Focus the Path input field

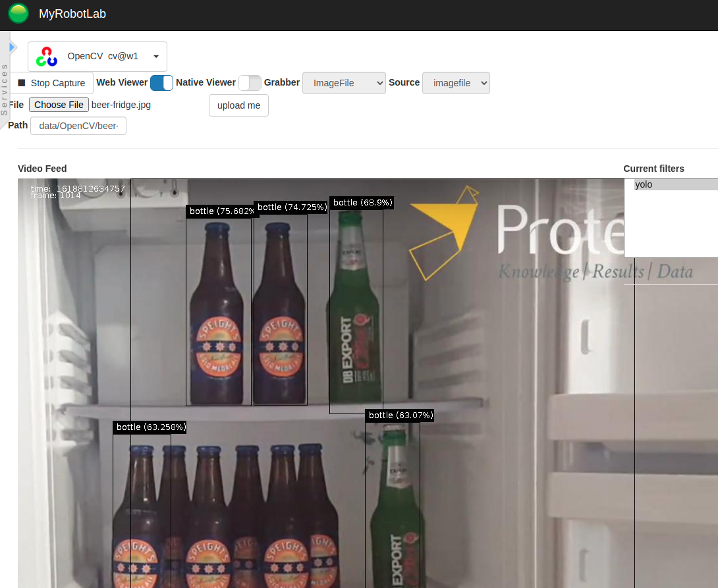(x=78, y=126)
